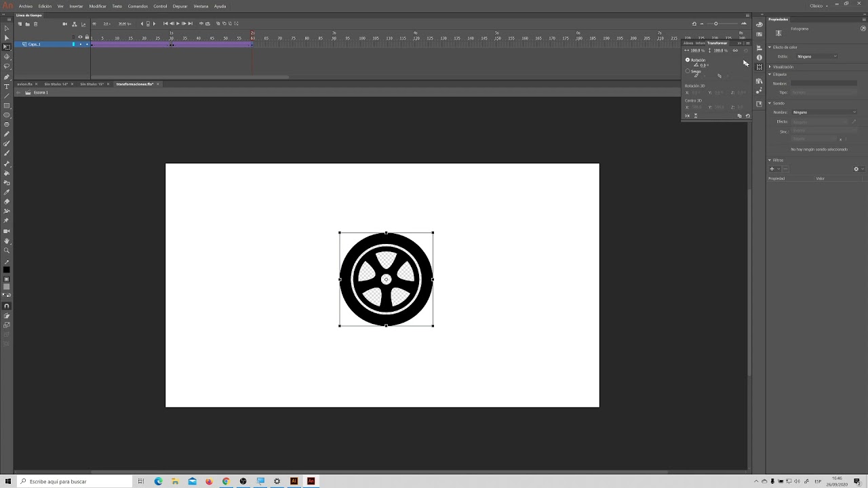Click the Etiqueta Nombre input field

point(824,83)
